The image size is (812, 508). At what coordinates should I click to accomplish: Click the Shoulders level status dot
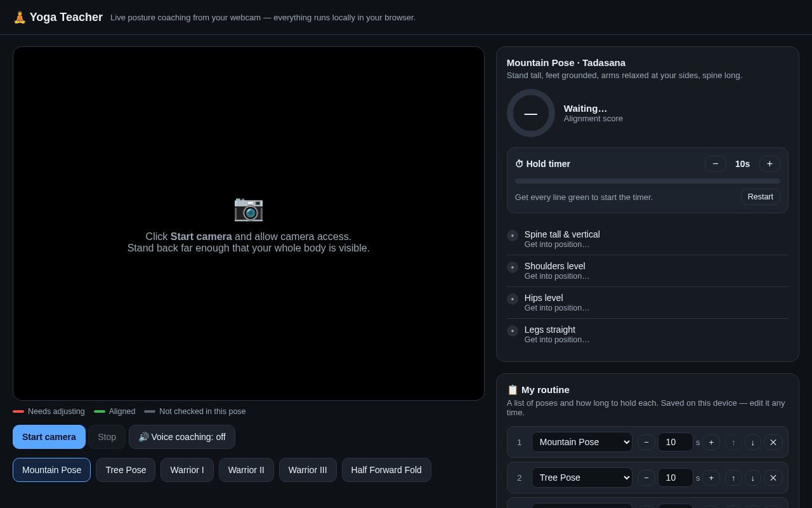pyautogui.click(x=513, y=267)
